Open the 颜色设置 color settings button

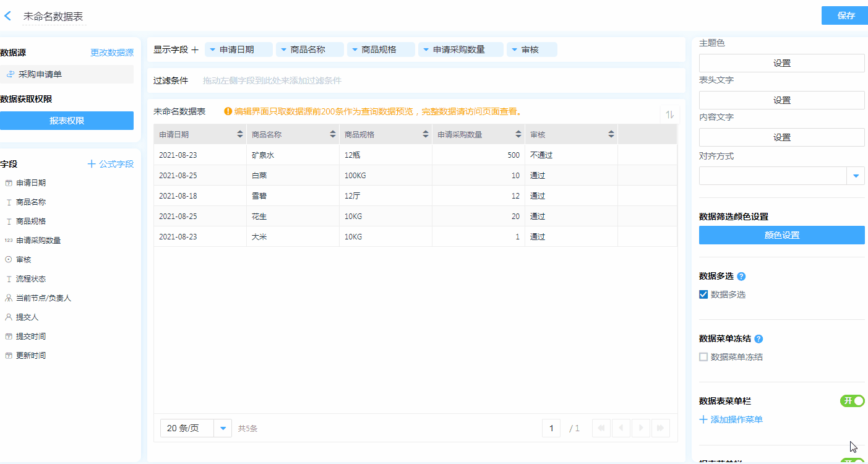pos(781,235)
